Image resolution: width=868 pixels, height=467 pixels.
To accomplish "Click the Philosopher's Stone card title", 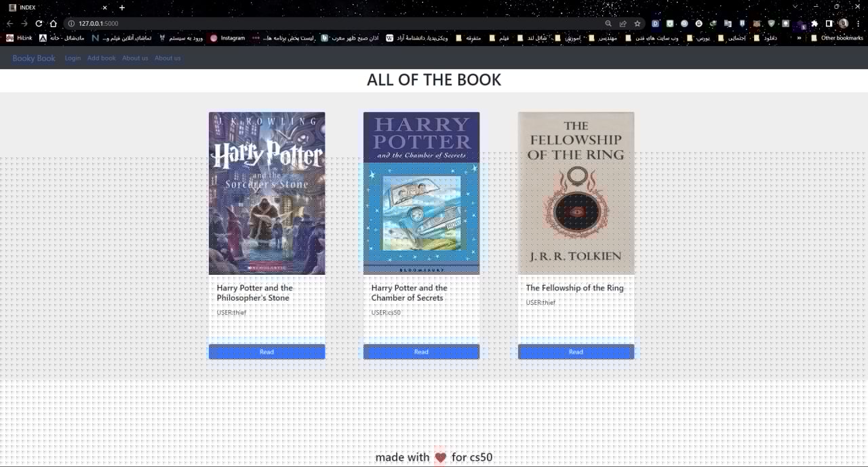I will tap(255, 293).
